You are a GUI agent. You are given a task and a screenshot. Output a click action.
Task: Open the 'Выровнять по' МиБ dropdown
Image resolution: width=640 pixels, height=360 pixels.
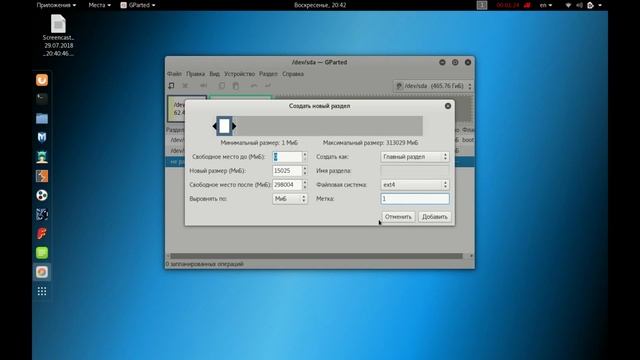(x=290, y=199)
